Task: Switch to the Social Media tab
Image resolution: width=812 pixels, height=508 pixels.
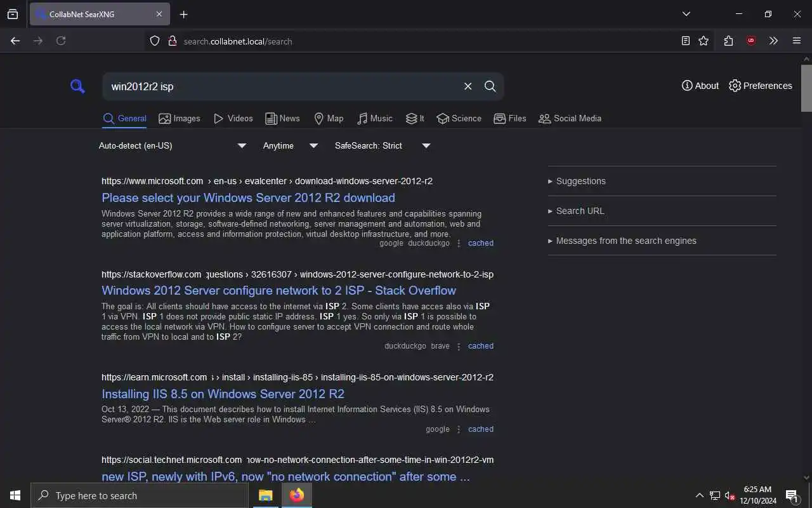Action: click(x=570, y=118)
